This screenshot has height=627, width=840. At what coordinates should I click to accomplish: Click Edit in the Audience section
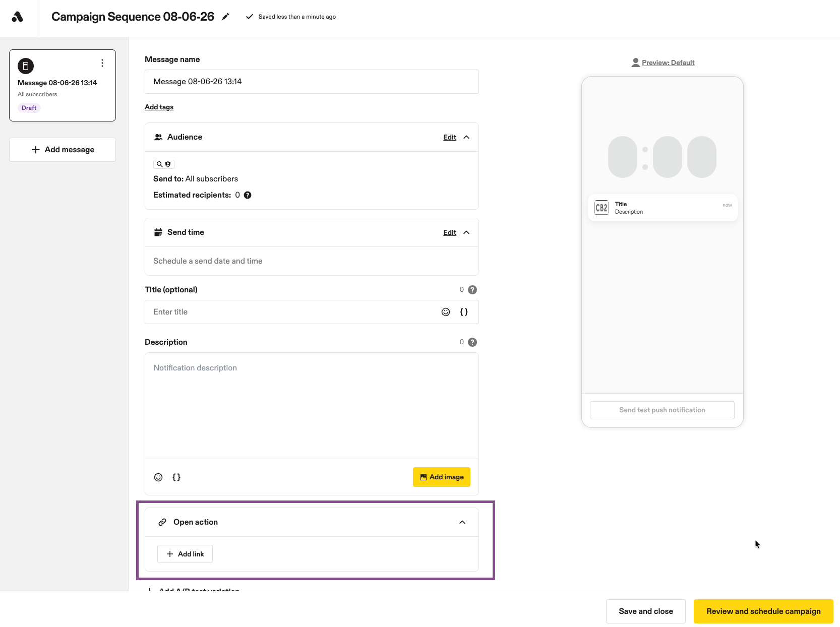click(x=450, y=137)
